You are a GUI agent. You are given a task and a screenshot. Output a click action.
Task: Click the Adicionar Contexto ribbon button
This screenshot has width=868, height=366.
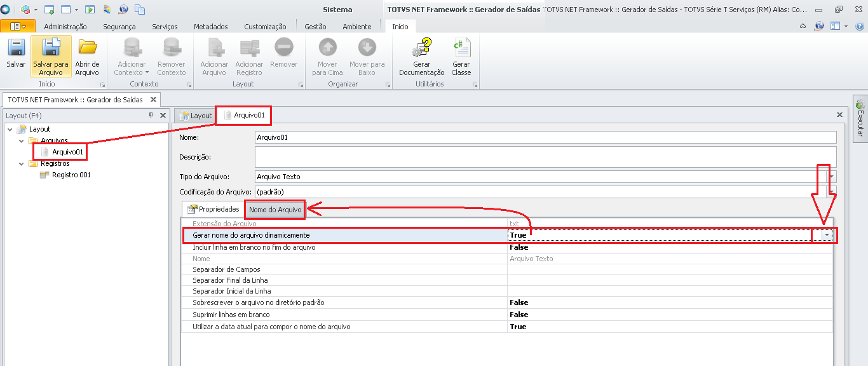[132, 56]
